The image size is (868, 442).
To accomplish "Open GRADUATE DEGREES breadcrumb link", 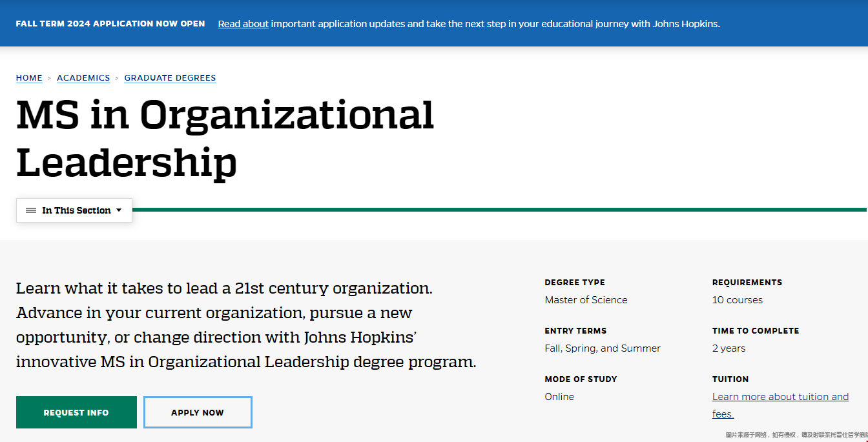I will pyautogui.click(x=170, y=78).
